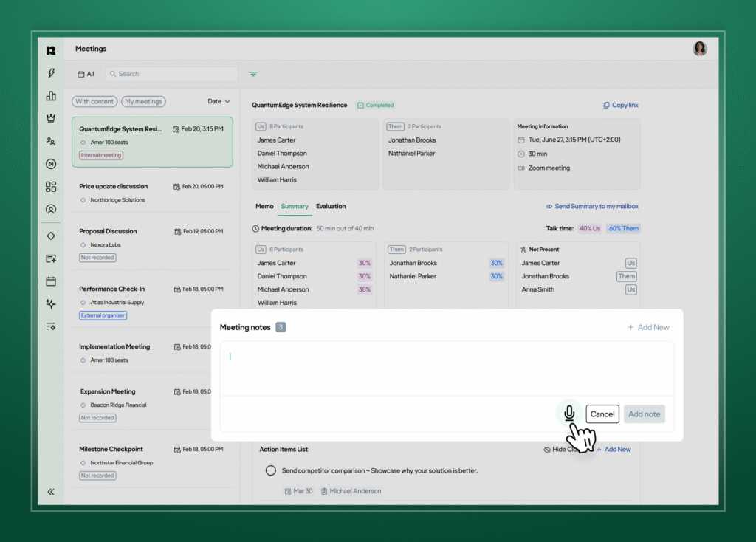Open the All meetings date selector
Image resolution: width=756 pixels, height=542 pixels.
[86, 74]
